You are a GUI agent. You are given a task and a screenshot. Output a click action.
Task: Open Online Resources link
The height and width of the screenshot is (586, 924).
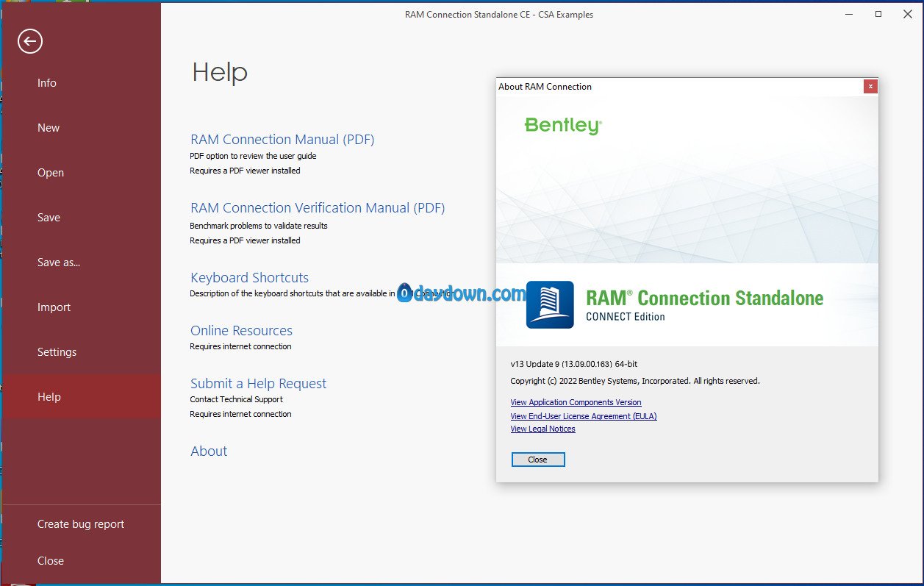click(241, 331)
